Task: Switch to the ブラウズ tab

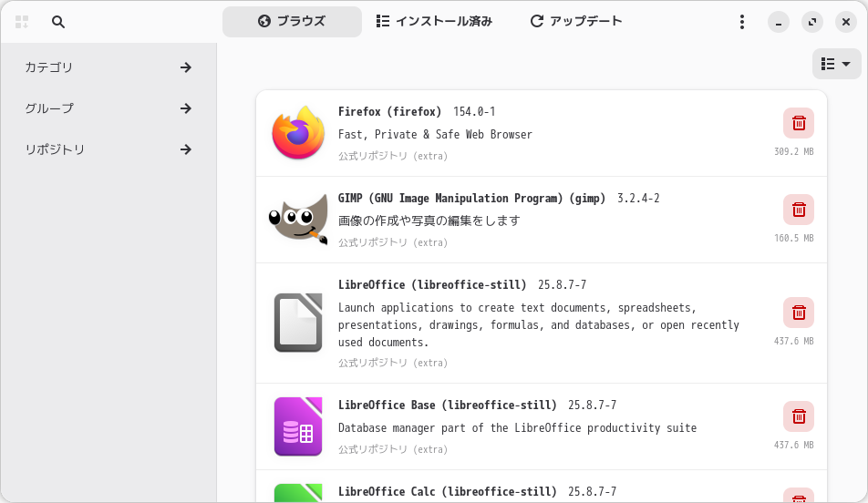Action: coord(292,22)
